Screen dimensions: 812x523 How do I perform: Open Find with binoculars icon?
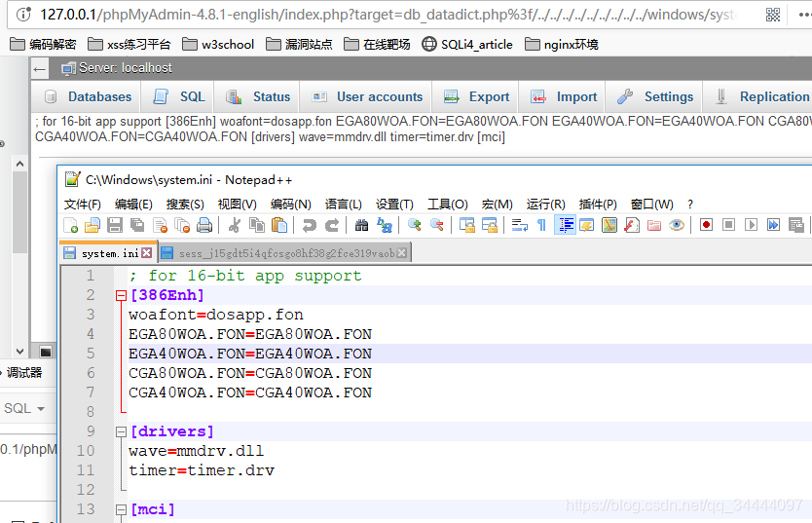pos(361,225)
